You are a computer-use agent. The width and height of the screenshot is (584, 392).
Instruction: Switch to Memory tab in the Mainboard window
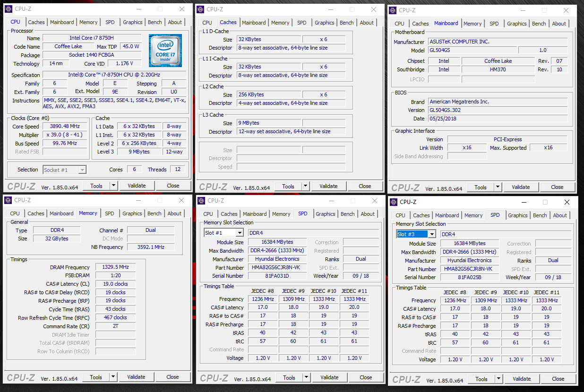472,24
